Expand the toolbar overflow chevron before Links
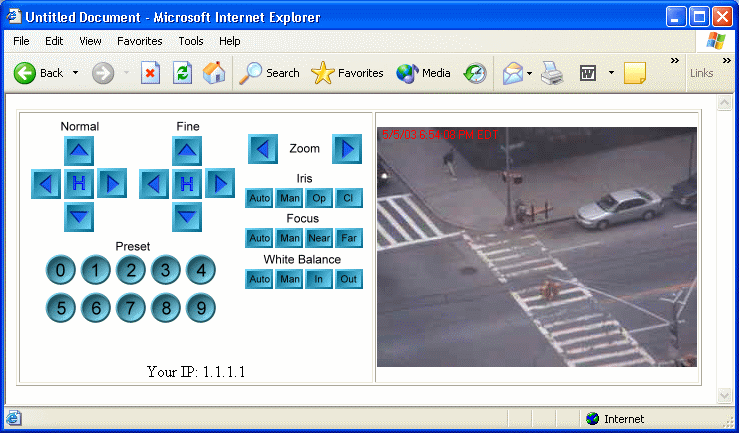The image size is (739, 433). [674, 61]
